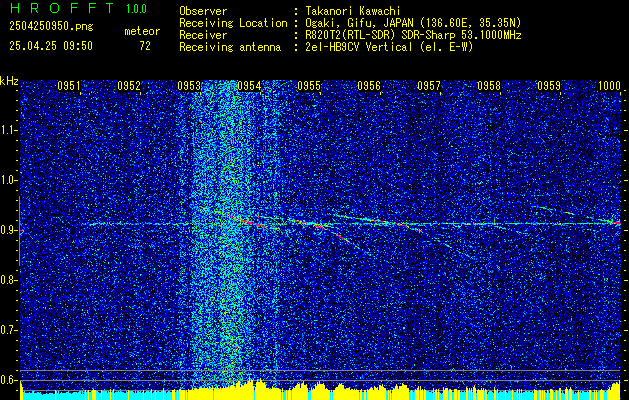Image resolution: width=629 pixels, height=400 pixels.
Task: Click the Receiving Location field label
Action: pyautogui.click(x=233, y=23)
